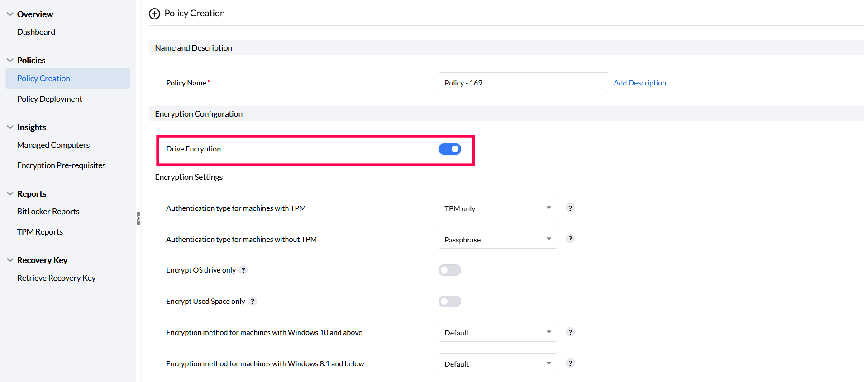Image resolution: width=868 pixels, height=382 pixels.
Task: Click the plus icon beside Policy Creation heading
Action: 155,14
